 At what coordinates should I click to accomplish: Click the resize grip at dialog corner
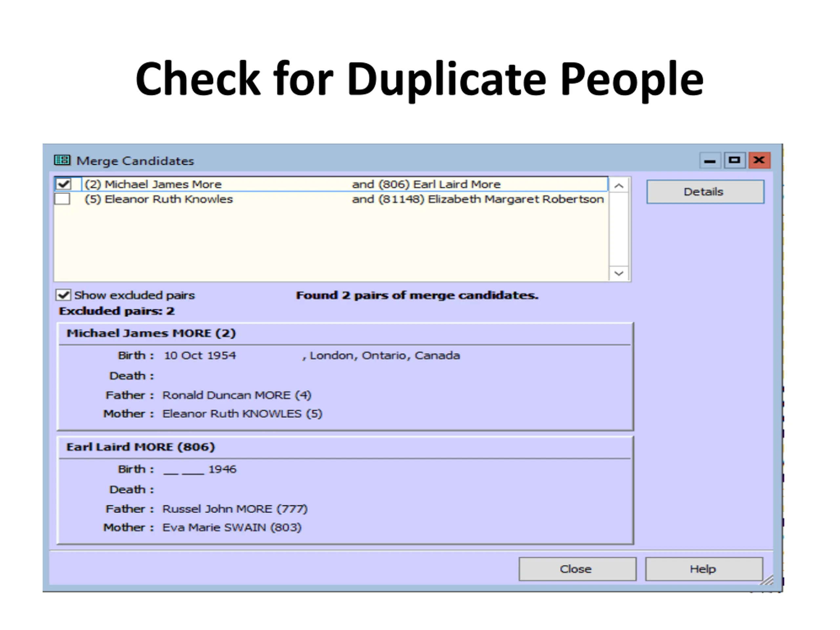767,580
